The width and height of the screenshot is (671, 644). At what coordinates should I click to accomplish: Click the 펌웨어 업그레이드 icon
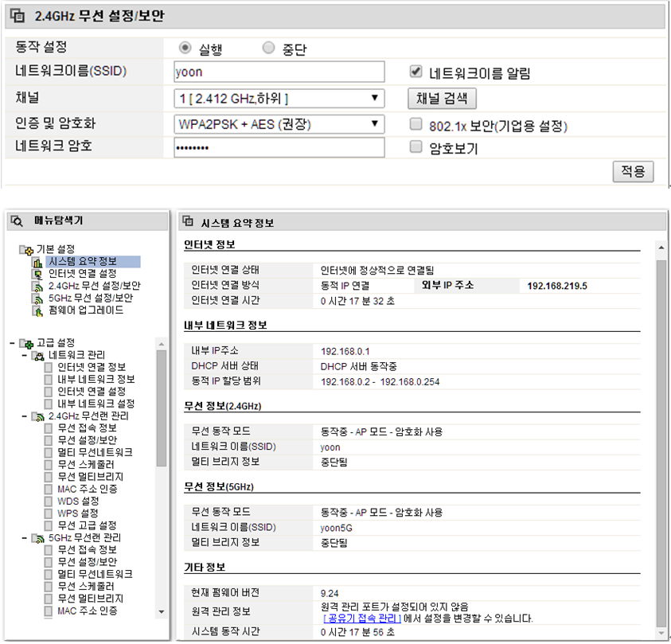tap(37, 311)
